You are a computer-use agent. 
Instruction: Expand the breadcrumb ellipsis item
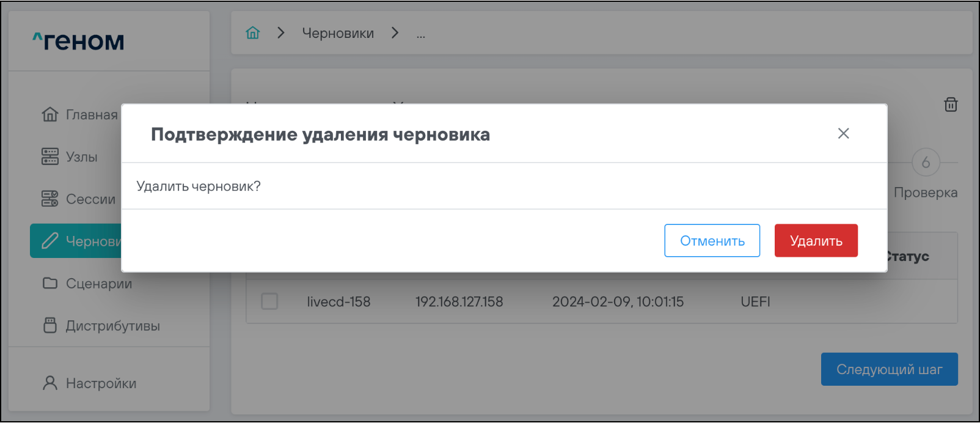(x=421, y=34)
